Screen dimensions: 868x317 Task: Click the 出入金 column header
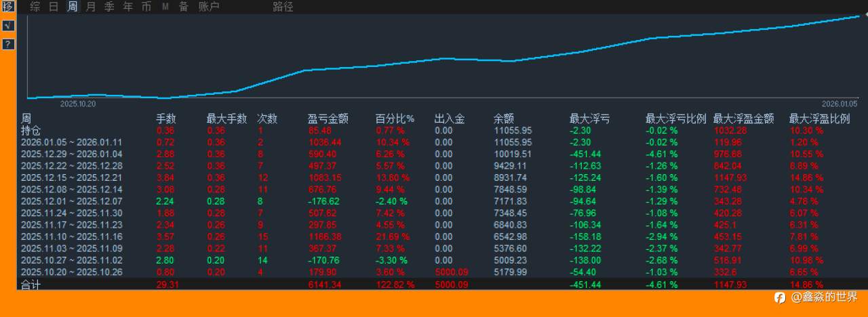click(450, 119)
